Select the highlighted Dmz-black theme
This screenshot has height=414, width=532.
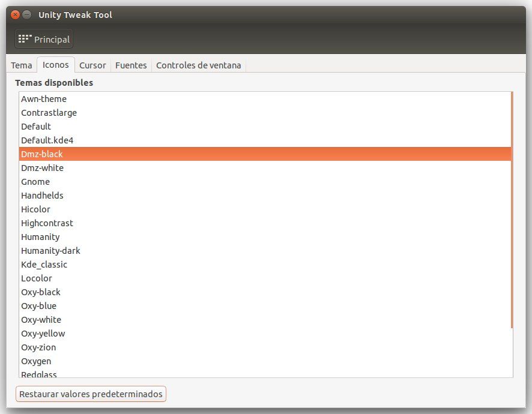click(265, 154)
